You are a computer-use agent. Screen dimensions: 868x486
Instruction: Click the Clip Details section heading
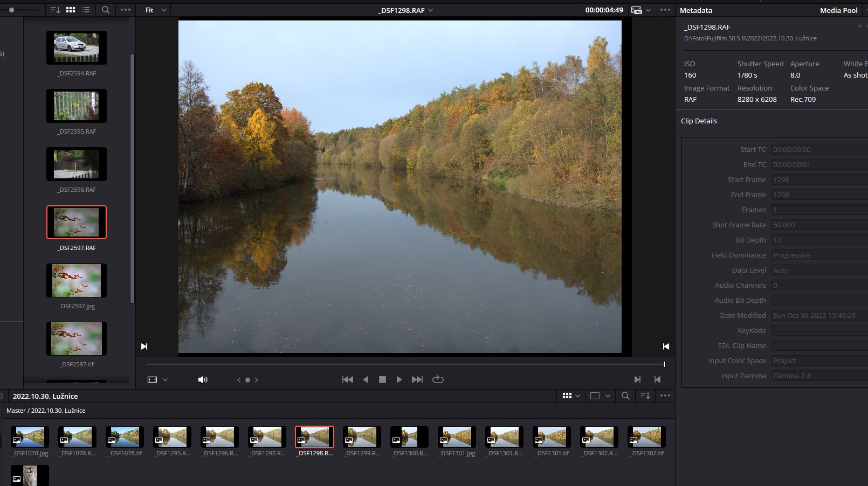point(699,121)
